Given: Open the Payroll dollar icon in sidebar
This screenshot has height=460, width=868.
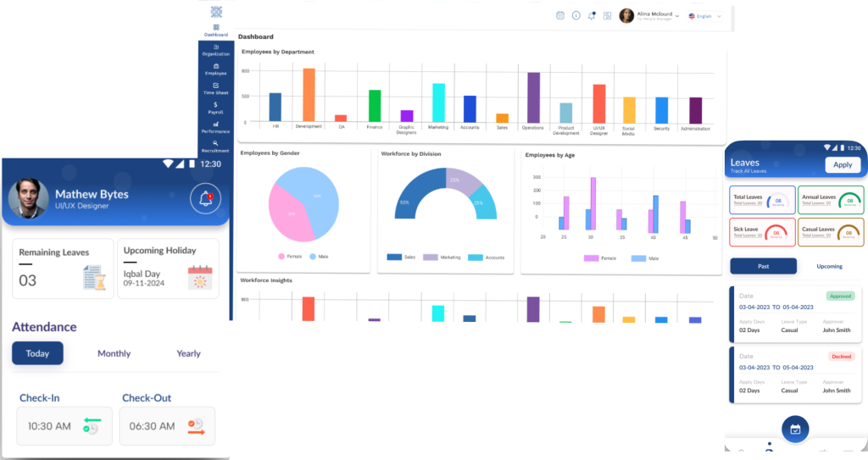Looking at the screenshot, I should coord(215,104).
